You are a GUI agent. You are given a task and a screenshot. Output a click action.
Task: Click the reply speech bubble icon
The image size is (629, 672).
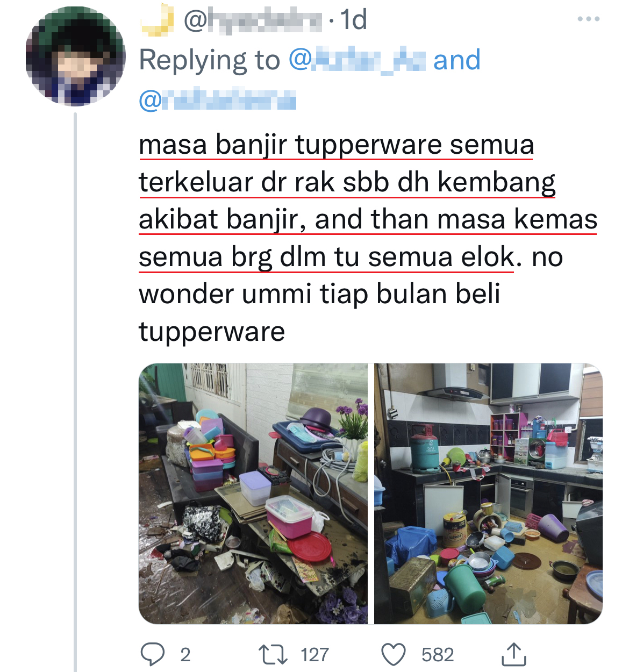152,654
